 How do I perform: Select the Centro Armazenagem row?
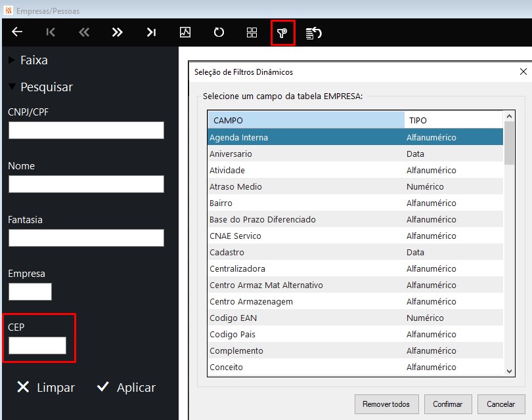pos(355,301)
